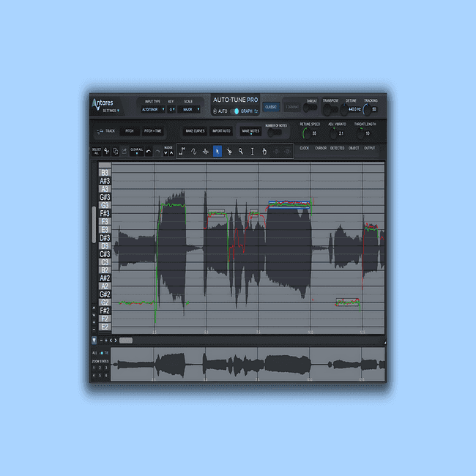Open the Settings dropdown
This screenshot has height=476, width=476.
click(x=111, y=111)
